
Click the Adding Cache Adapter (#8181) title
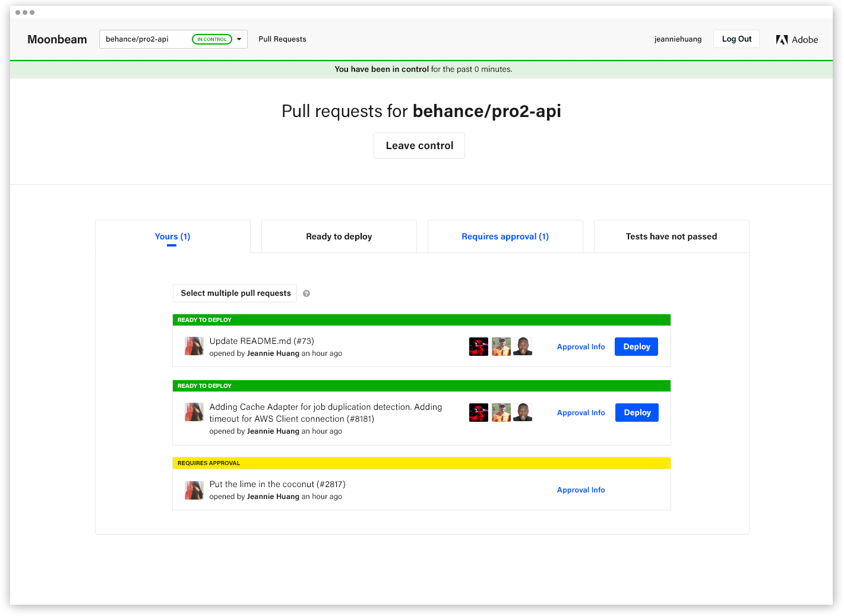325,413
